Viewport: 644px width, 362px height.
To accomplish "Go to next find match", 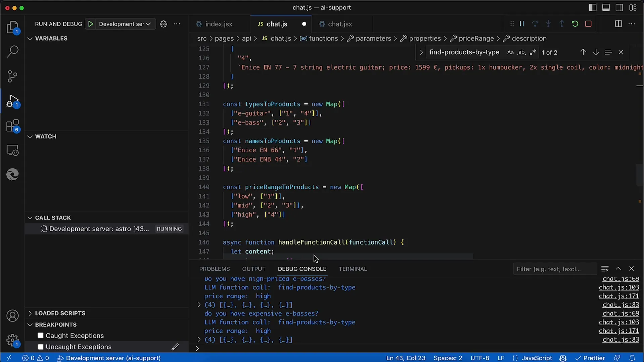I will (596, 52).
